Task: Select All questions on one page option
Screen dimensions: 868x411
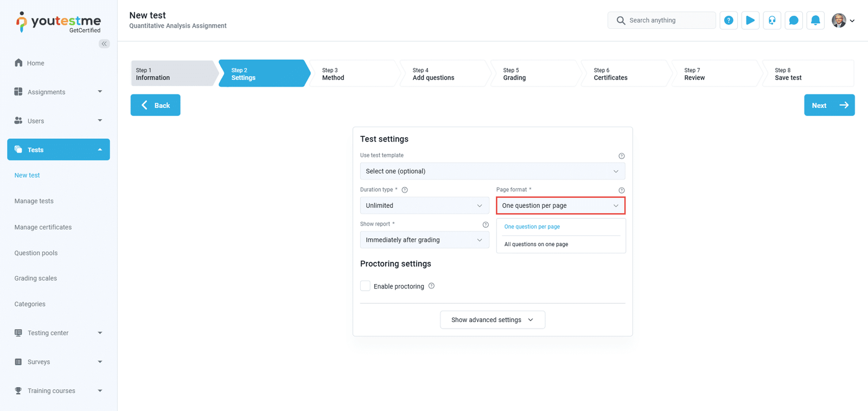Action: (x=536, y=245)
